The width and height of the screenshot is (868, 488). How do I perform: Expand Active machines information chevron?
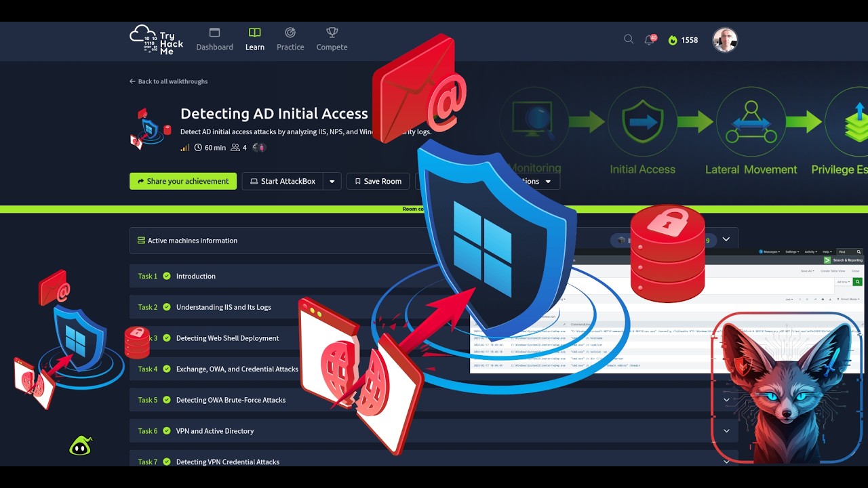pos(726,239)
